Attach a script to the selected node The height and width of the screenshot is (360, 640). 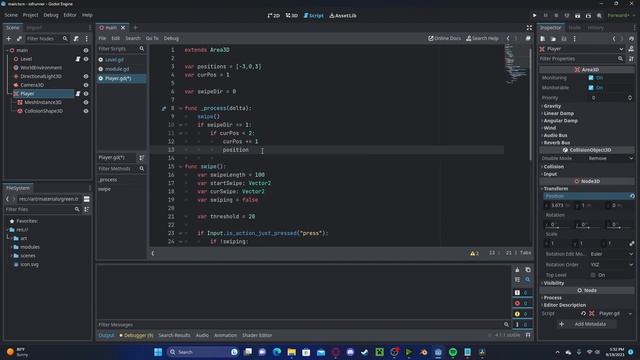76,38
